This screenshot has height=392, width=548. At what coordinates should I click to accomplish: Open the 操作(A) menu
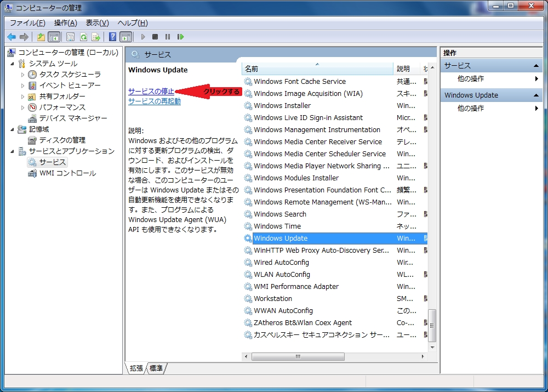click(65, 23)
